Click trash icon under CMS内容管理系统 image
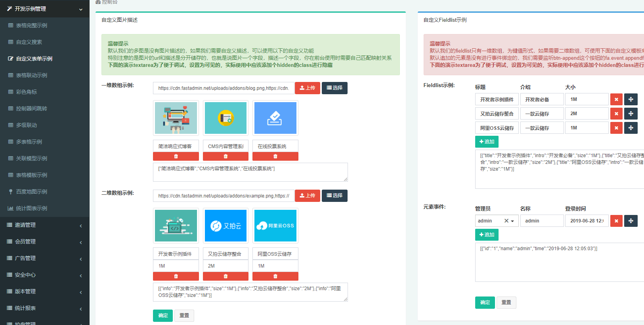Screen dimensions: 644x325 (x=225, y=156)
